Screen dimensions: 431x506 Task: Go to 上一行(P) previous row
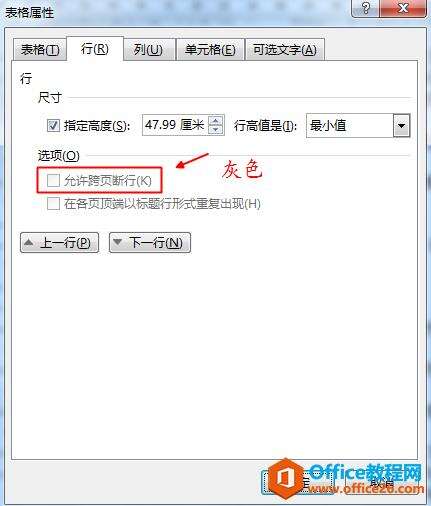[x=60, y=242]
